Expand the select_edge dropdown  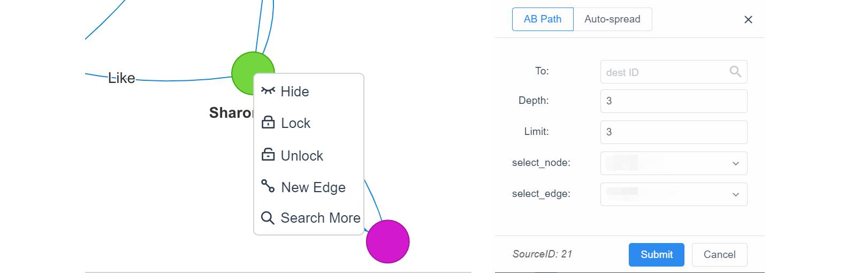[x=674, y=194]
